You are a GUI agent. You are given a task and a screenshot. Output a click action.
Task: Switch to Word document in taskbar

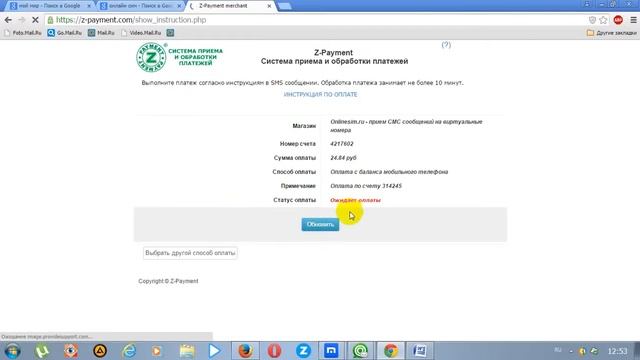(420, 351)
